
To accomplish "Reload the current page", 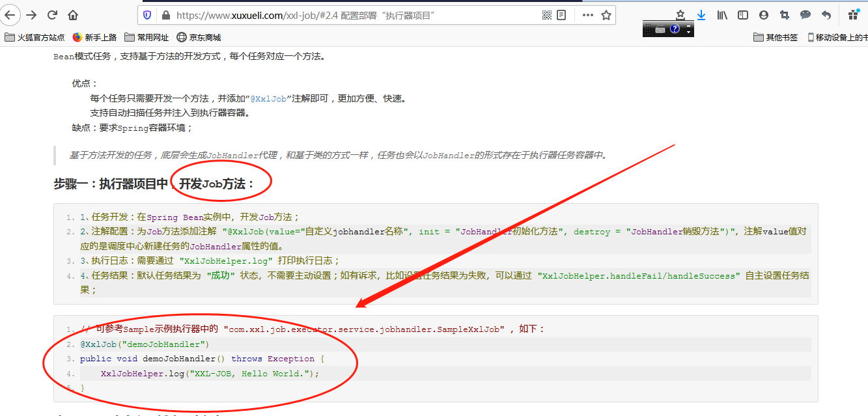I will coord(53,14).
